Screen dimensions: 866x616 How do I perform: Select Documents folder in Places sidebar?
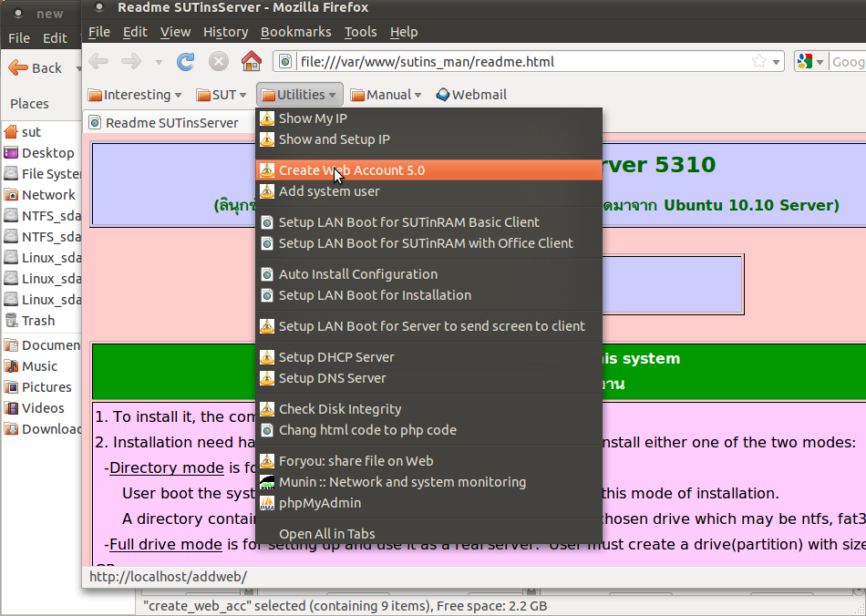pos(42,345)
